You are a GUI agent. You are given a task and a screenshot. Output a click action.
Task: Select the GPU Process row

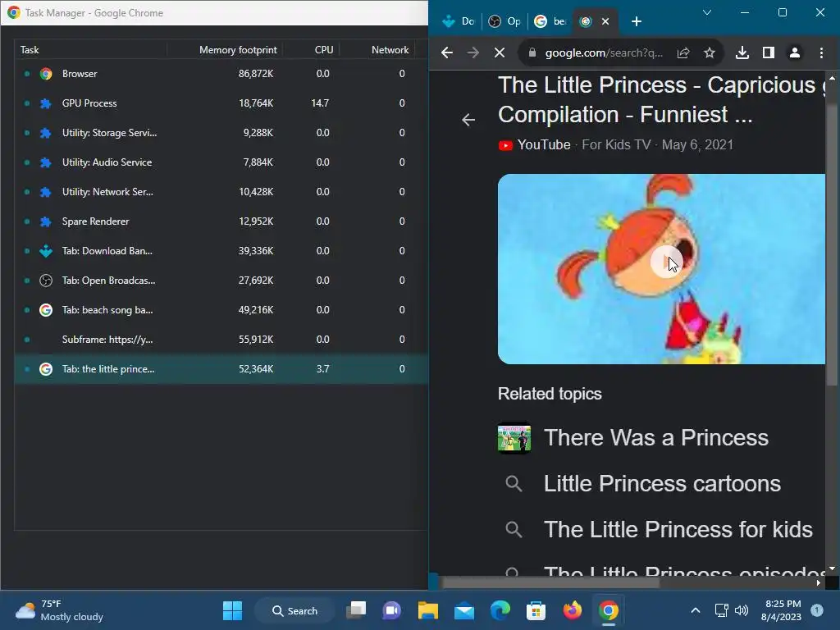tap(221, 103)
